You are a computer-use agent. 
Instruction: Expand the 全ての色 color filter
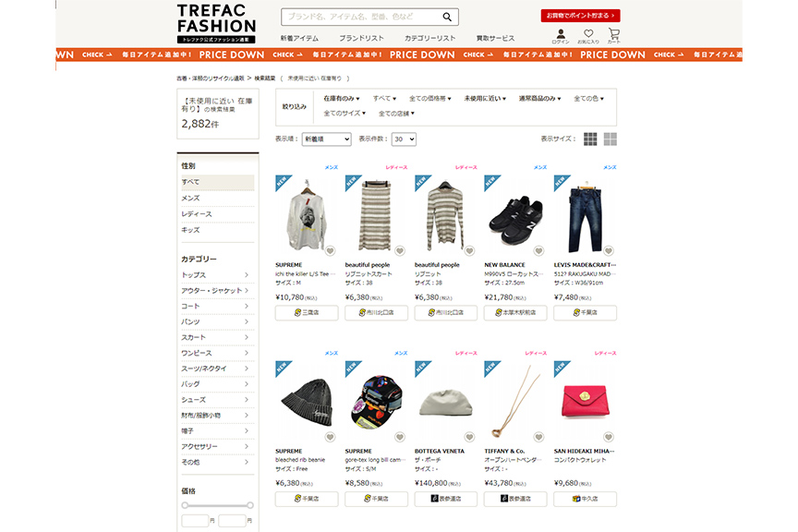588,98
